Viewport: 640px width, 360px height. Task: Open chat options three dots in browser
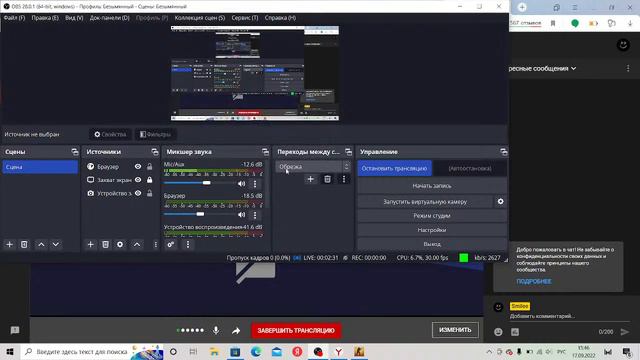(x=628, y=69)
